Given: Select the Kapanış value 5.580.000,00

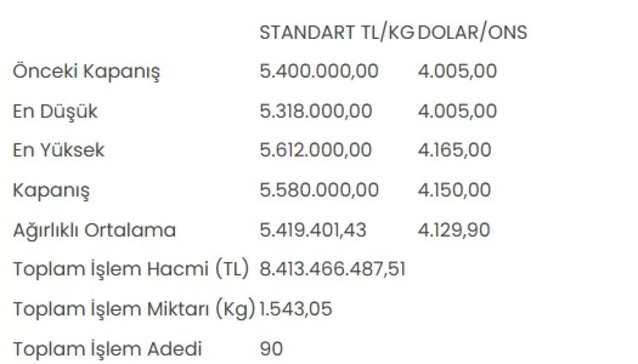Looking at the screenshot, I should 319,190.
